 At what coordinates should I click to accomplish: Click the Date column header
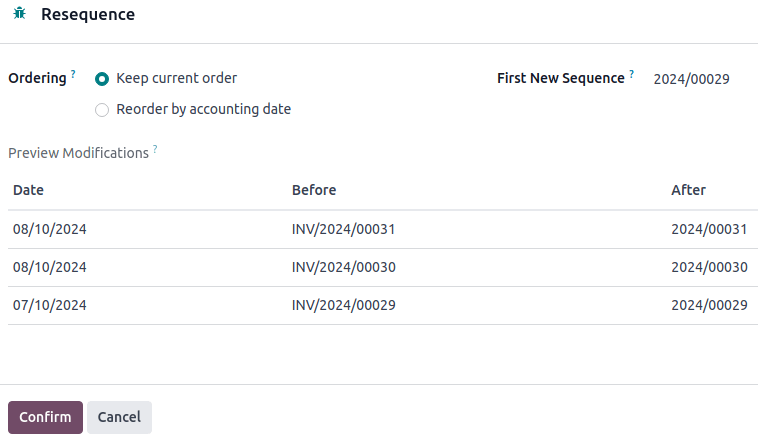coord(29,190)
